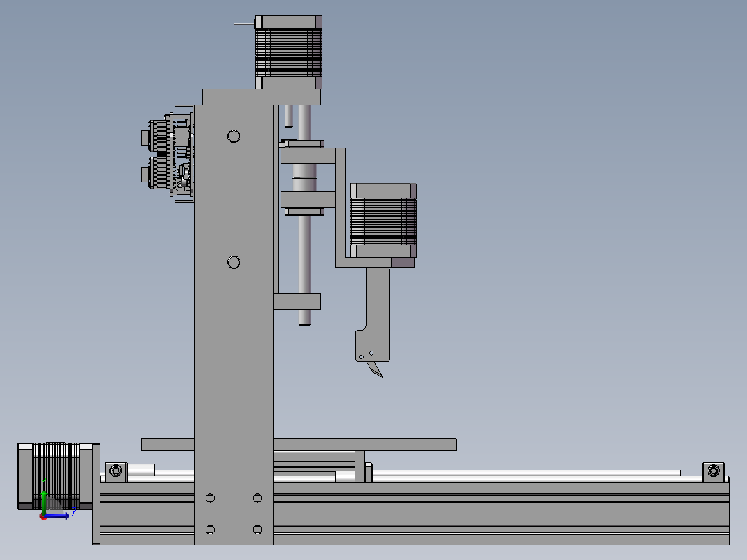Image resolution: width=747 pixels, height=560 pixels.
Task: Click the lower circular hole on the column
Action: (234, 261)
